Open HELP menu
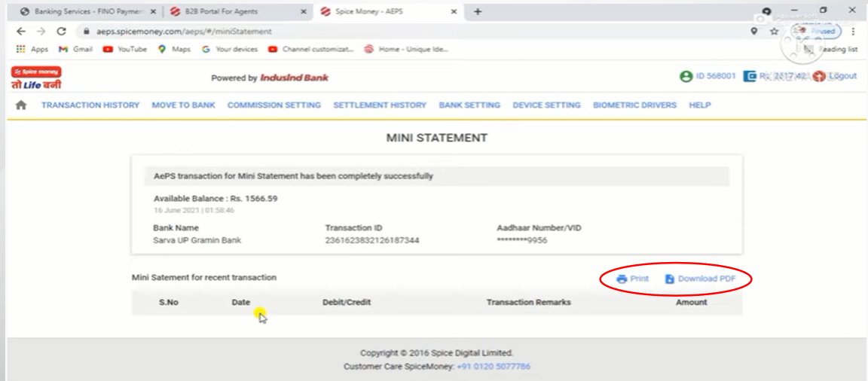Viewport: 868px width, 381px height. click(x=700, y=105)
